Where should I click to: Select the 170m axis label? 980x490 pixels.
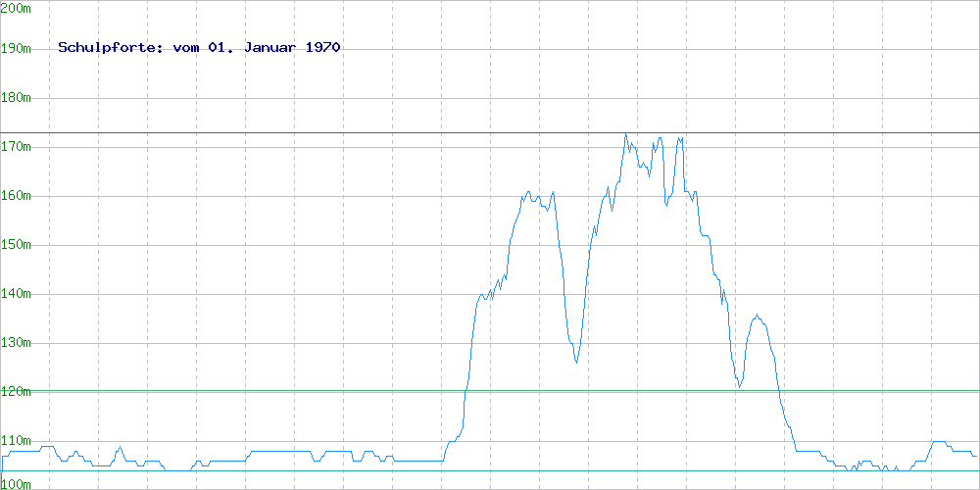pos(17,146)
